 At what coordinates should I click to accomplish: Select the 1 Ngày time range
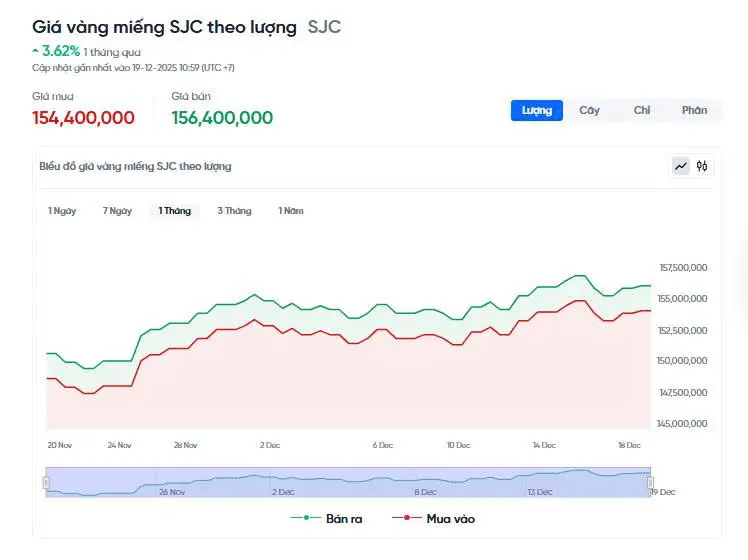coord(62,211)
